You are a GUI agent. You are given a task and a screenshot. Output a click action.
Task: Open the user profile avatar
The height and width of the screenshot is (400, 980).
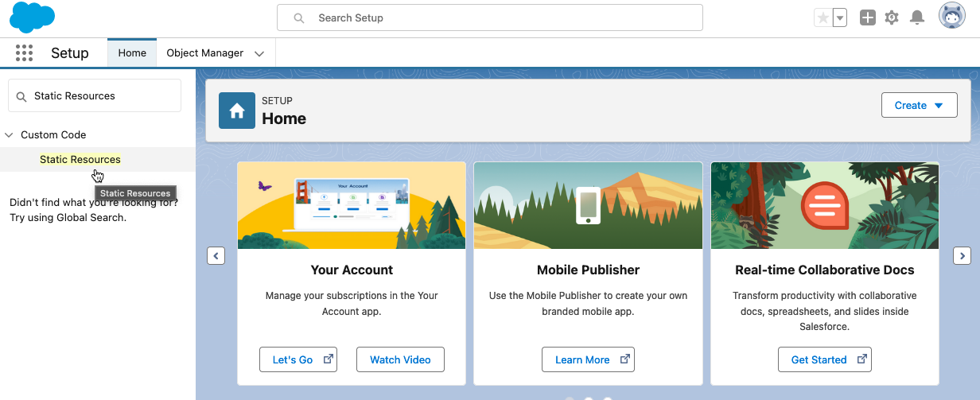[x=951, y=16]
